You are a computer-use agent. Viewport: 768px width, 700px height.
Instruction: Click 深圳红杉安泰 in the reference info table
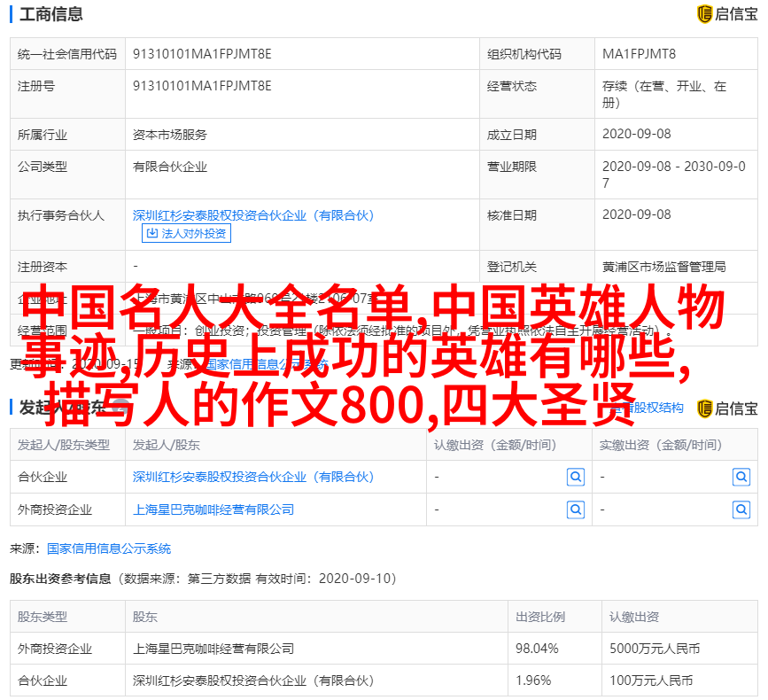(x=253, y=681)
